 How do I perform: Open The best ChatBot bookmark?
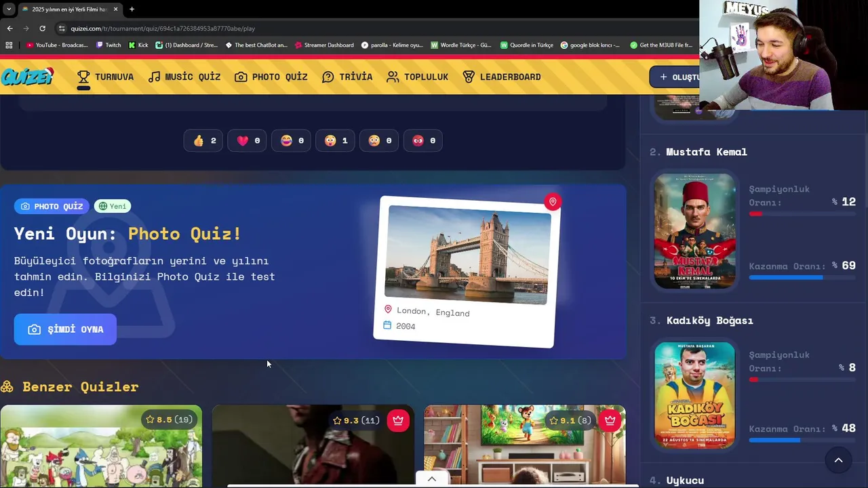coord(256,45)
